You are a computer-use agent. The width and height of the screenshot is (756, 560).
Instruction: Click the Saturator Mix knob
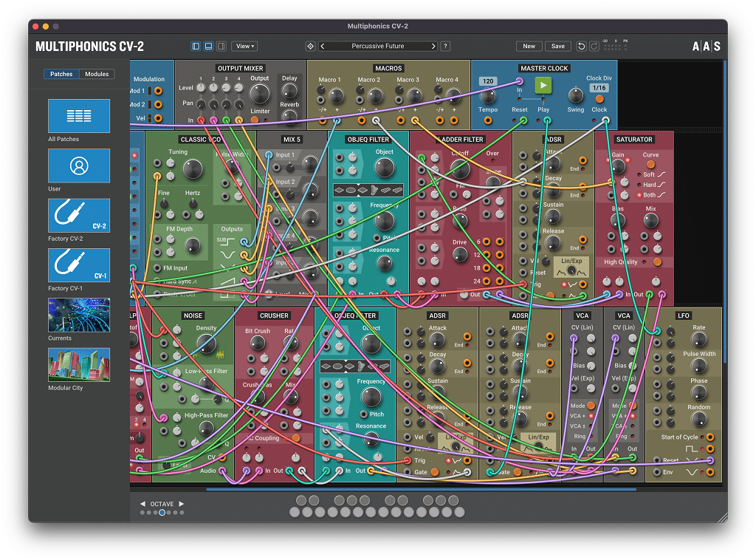(650, 220)
